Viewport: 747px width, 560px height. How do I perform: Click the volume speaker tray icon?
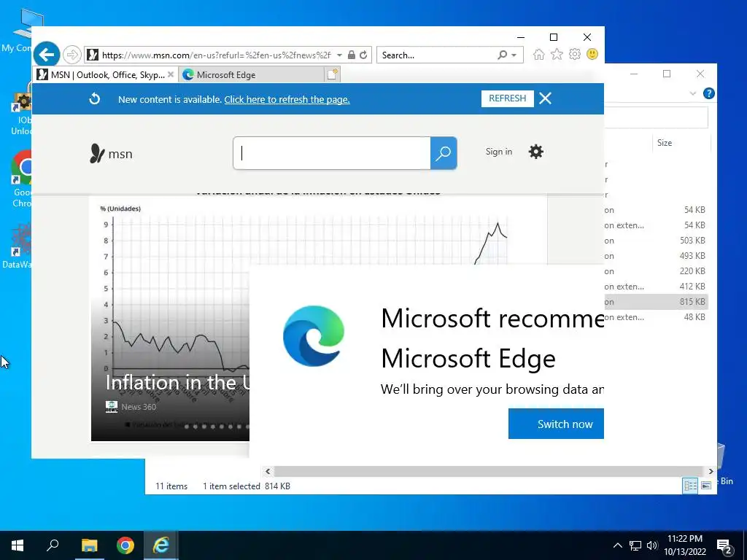point(652,545)
